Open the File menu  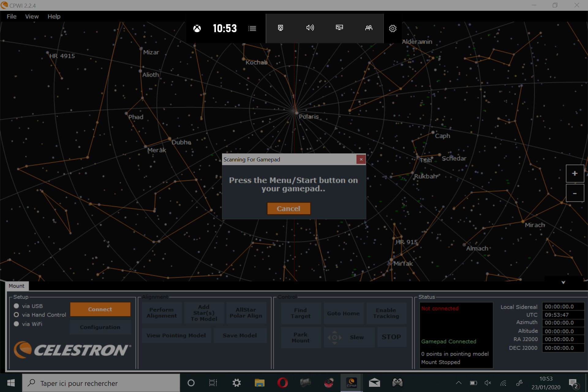pos(12,17)
